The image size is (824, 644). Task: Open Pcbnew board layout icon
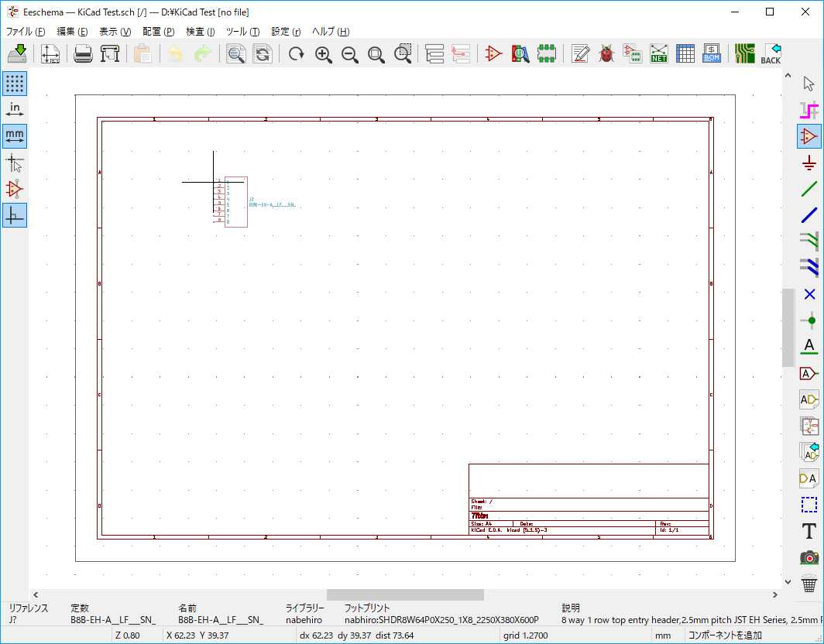click(x=745, y=53)
